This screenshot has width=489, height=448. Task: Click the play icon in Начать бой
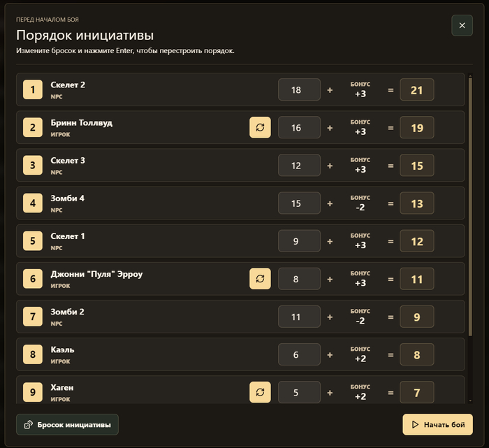pos(415,425)
